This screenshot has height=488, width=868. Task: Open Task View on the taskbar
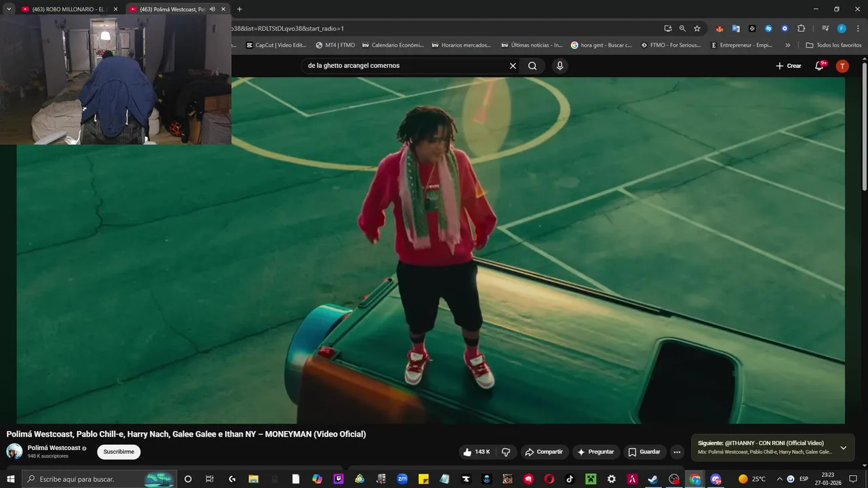210,479
